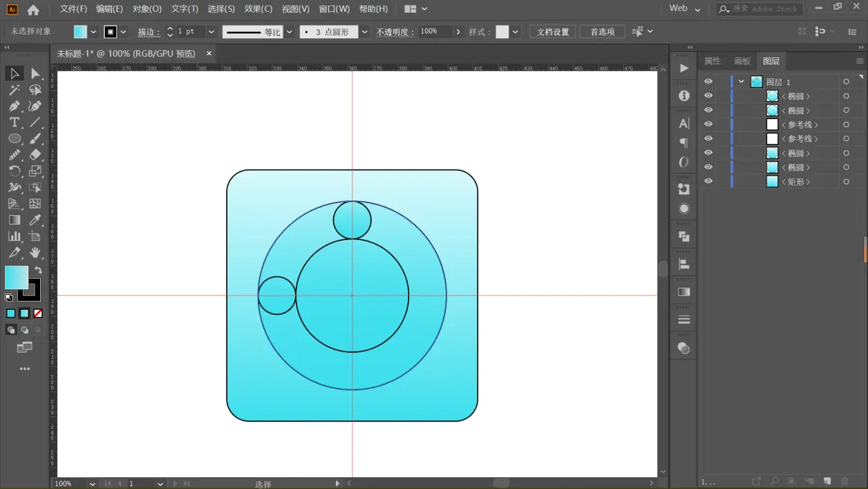
Task: Reset to default fill and stroke
Action: click(x=9, y=297)
